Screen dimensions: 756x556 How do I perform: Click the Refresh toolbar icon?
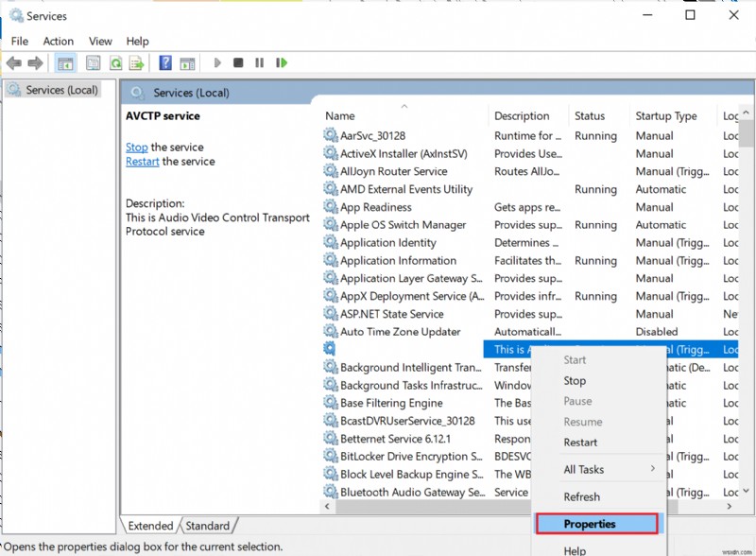tap(115, 62)
